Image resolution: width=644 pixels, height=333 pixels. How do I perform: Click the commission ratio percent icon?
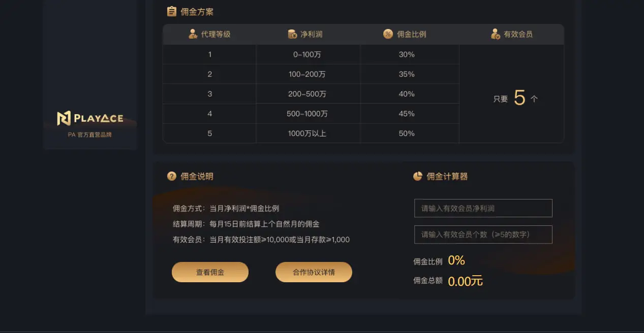tap(388, 34)
